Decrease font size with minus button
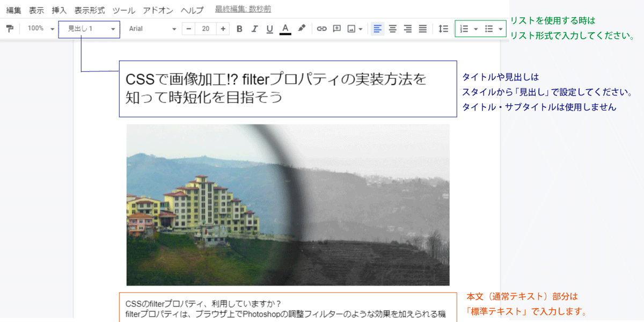This screenshot has height=322, width=644. coord(188,29)
